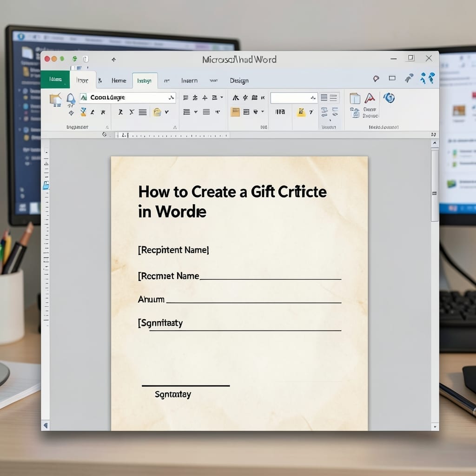Click orange thumbnail in the right background window

(x=459, y=111)
